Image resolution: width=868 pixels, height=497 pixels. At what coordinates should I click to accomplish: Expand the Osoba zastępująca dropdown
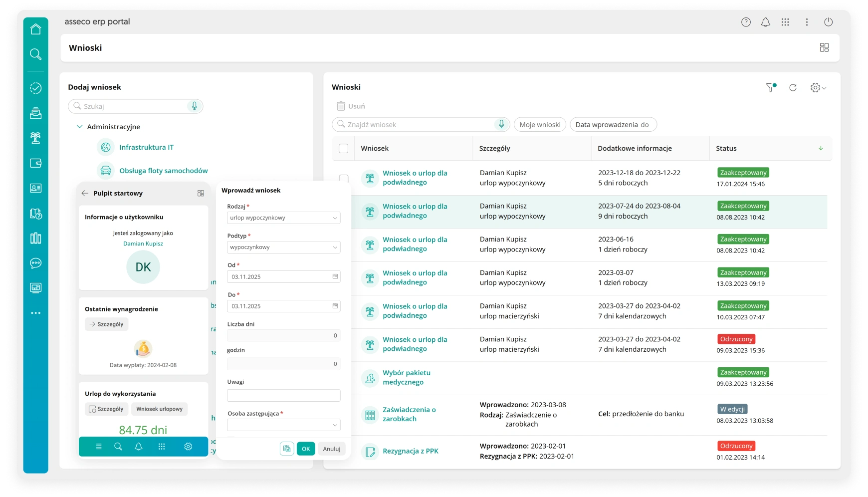(x=283, y=425)
